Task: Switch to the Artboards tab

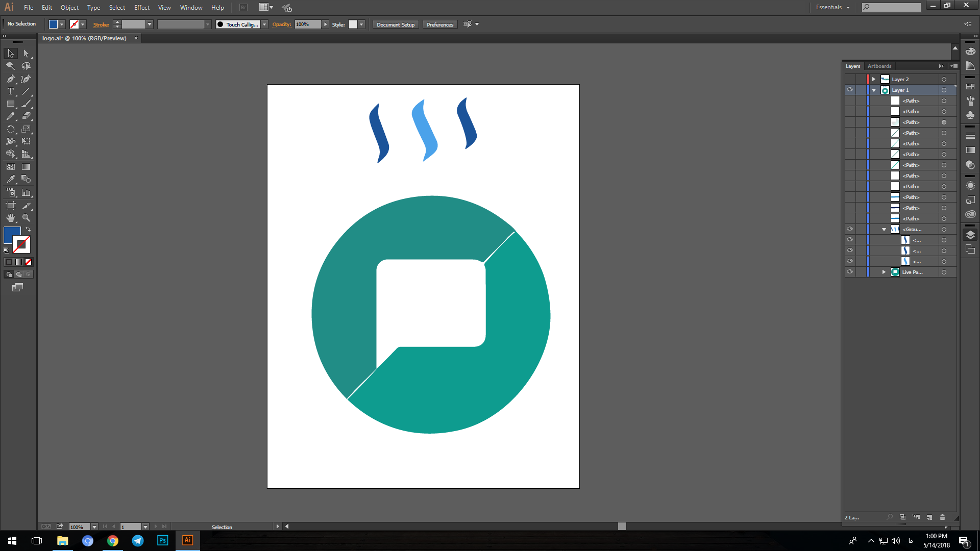Action: tap(879, 66)
